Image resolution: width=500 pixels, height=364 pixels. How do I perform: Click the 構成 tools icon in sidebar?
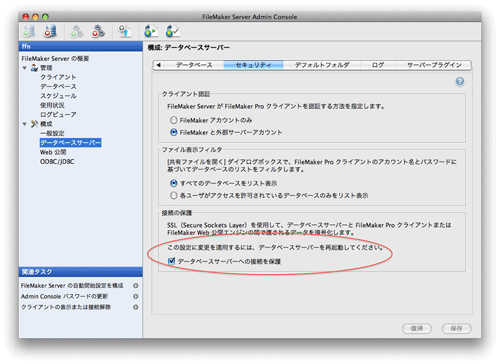coord(34,124)
